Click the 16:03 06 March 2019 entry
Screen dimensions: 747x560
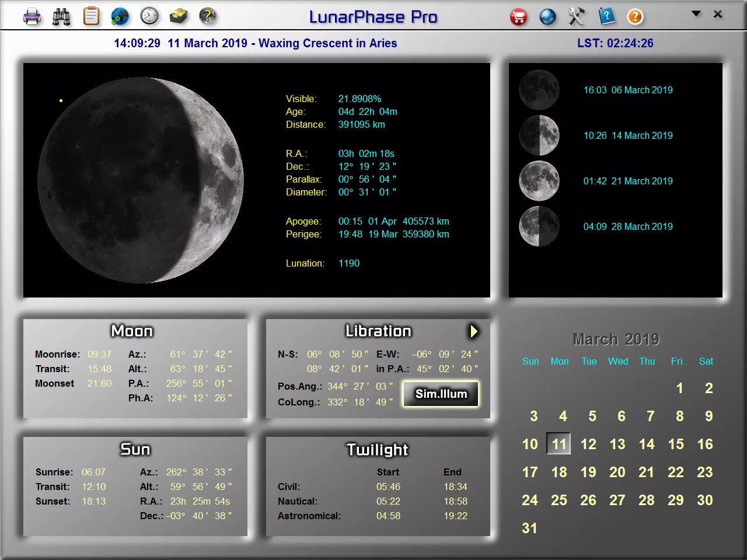coord(628,90)
